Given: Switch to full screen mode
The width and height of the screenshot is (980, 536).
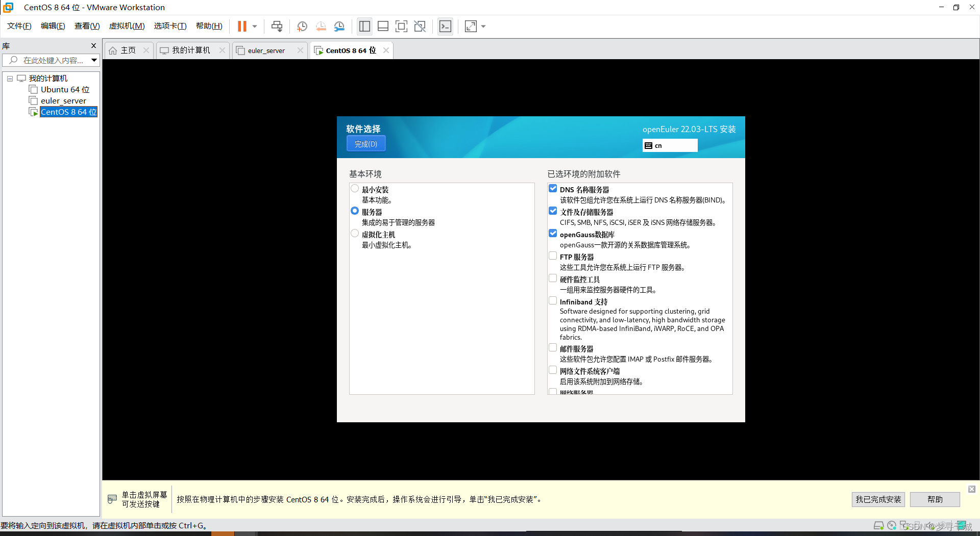Looking at the screenshot, I should tap(401, 26).
